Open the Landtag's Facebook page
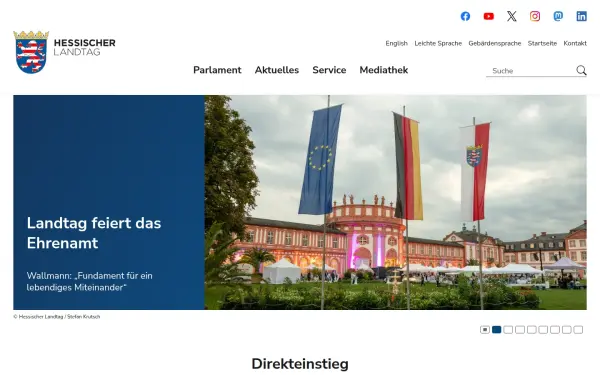The image size is (600, 375). click(x=465, y=16)
